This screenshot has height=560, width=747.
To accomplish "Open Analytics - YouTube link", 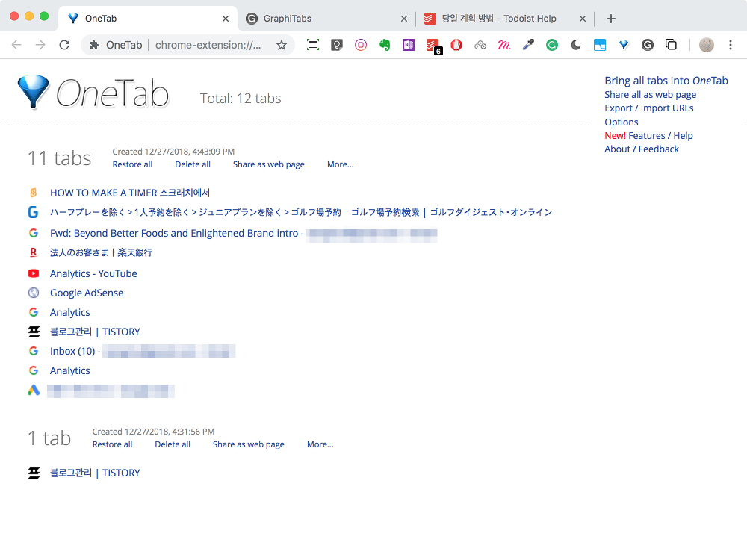I will [x=93, y=274].
